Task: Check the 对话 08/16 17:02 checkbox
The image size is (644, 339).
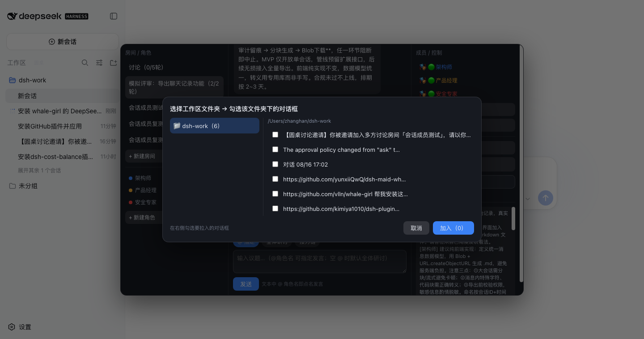Action: click(275, 164)
